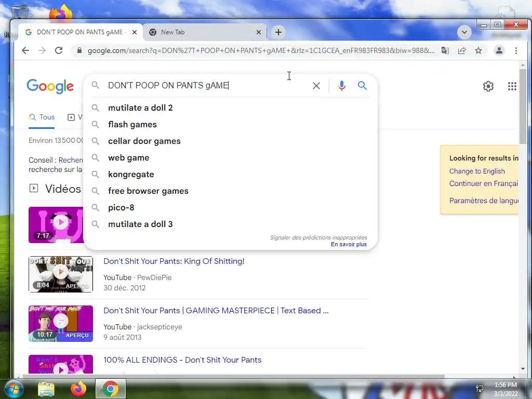Screen dimensions: 532x399
Task: Go forward using the forward arrow
Action: [x=42, y=50]
